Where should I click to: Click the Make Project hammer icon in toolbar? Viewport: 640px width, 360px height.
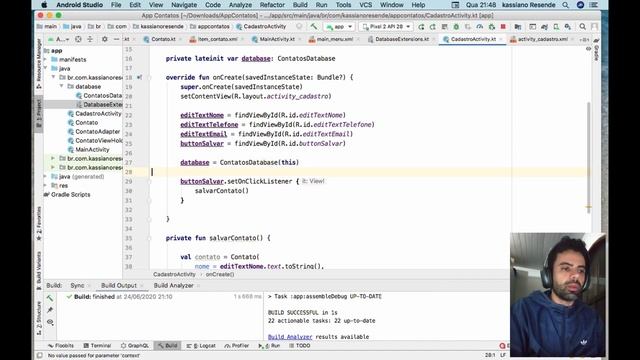(x=313, y=27)
